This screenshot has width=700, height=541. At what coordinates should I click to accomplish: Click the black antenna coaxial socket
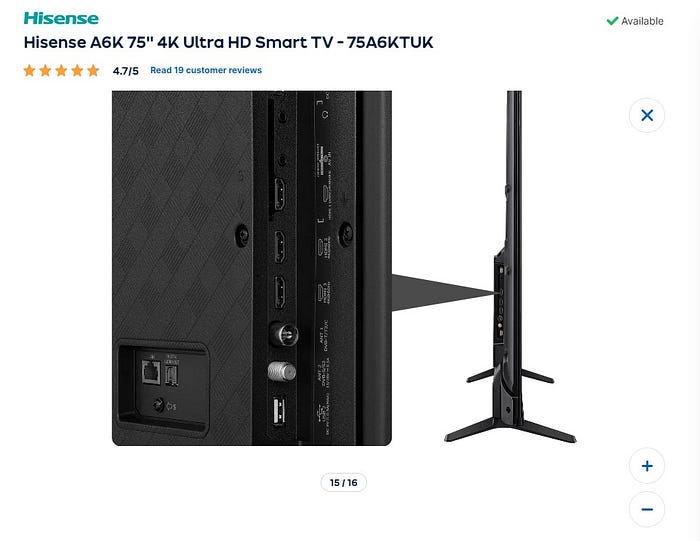point(284,334)
